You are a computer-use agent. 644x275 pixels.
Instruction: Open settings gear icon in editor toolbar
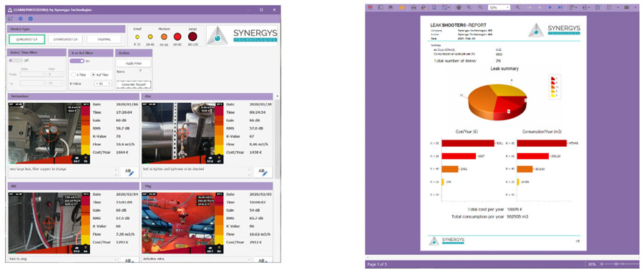(21, 19)
